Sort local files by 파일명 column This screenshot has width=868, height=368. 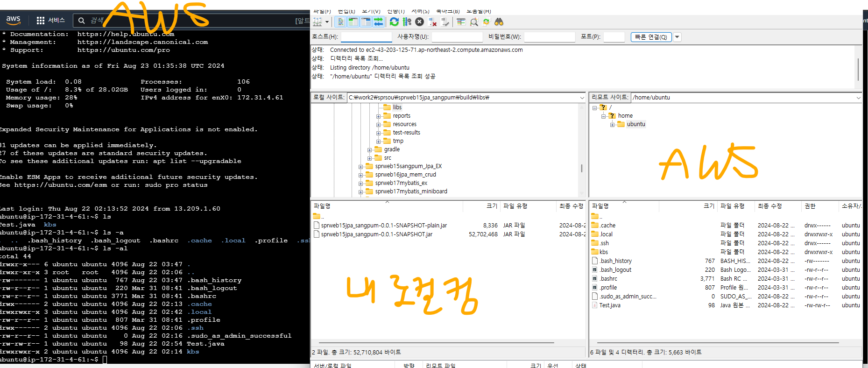pyautogui.click(x=387, y=206)
